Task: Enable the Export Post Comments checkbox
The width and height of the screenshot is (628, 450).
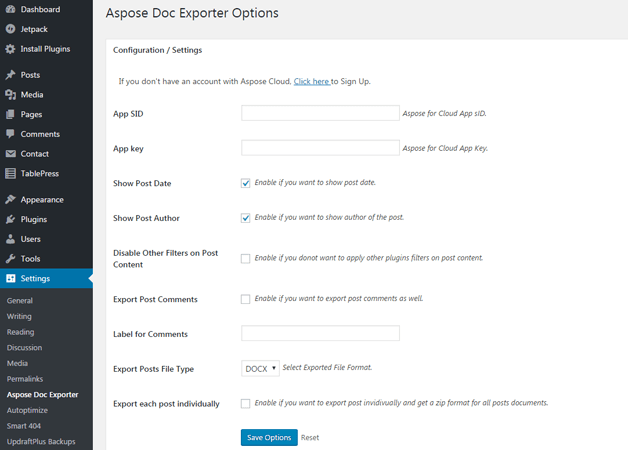Action: pos(246,299)
